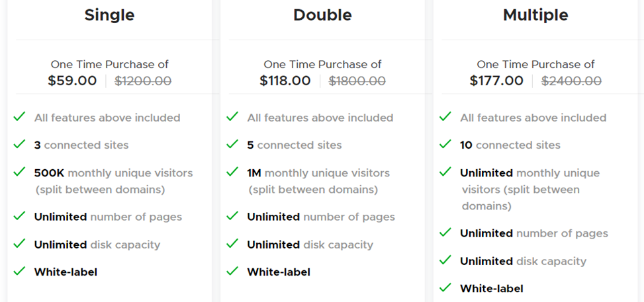Click checkmark beside 500K monthly unique visitors
644x302 pixels.
pos(20,172)
